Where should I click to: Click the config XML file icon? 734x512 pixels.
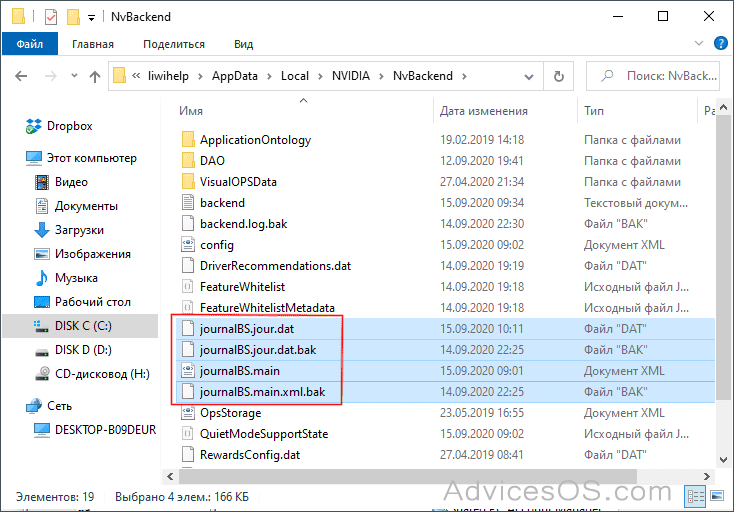188,244
